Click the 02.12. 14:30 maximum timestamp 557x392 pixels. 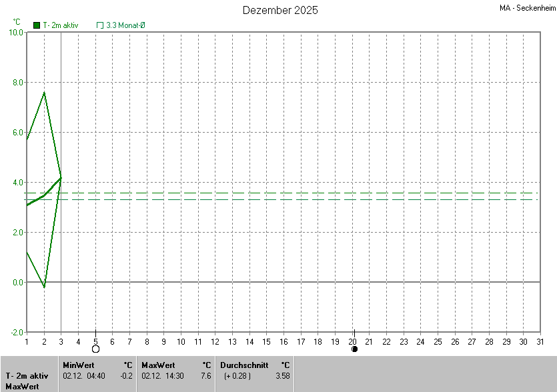(x=162, y=376)
